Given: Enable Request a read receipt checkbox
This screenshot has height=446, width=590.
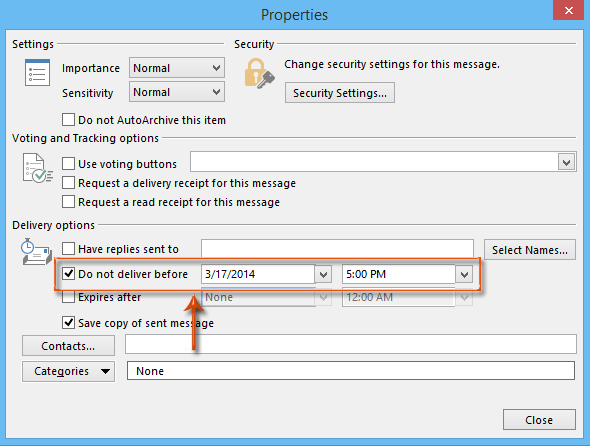Looking at the screenshot, I should tap(68, 202).
